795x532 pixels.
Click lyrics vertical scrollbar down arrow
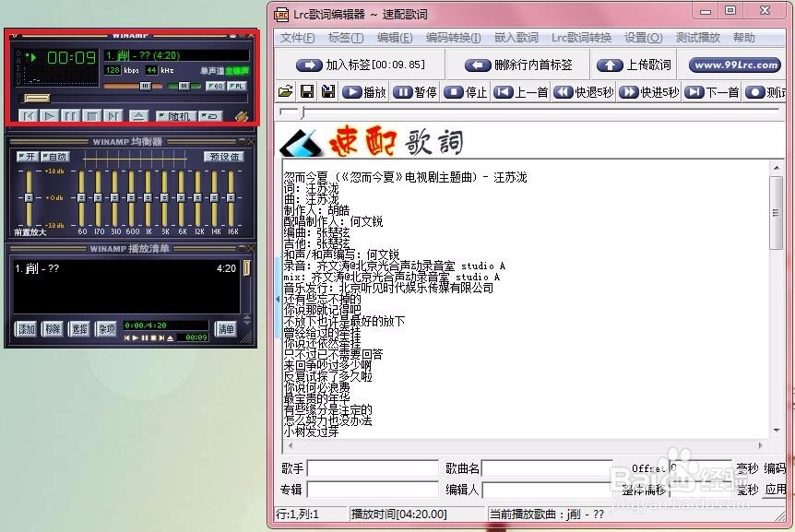[777, 432]
